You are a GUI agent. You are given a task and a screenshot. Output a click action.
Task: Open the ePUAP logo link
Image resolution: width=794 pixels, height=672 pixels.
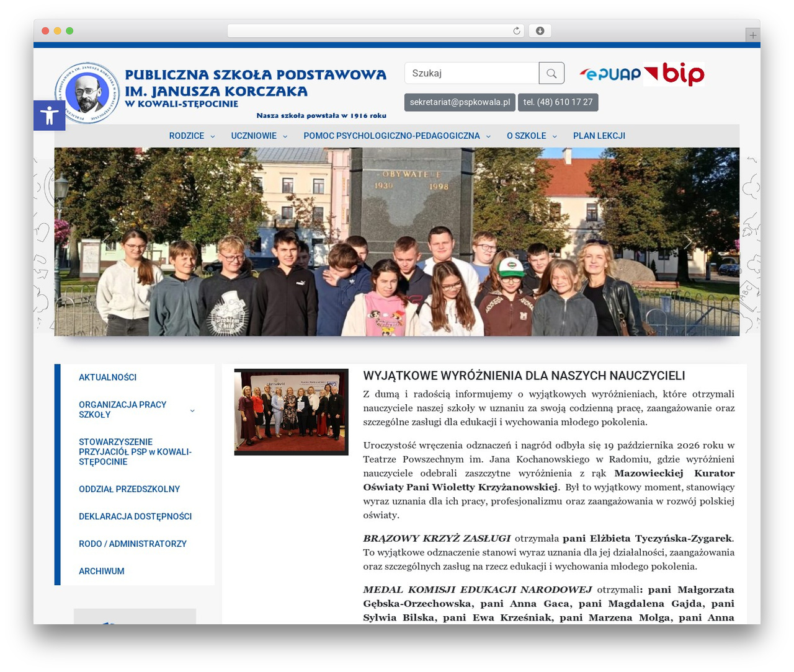coord(610,74)
